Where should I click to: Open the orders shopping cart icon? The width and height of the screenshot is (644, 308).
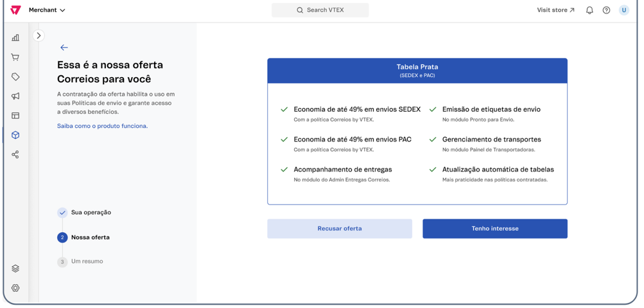[15, 57]
